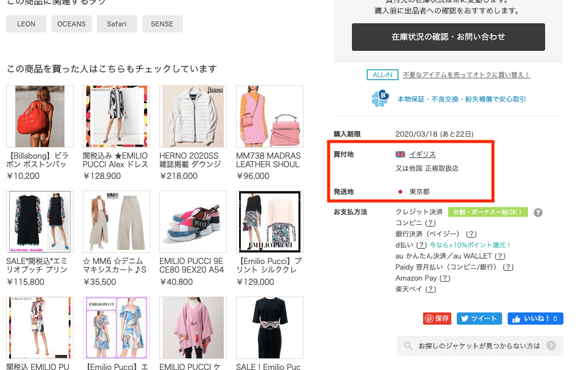
Task: Open the 銀行決済（ペイジー） help (?) link
Action: [471, 234]
